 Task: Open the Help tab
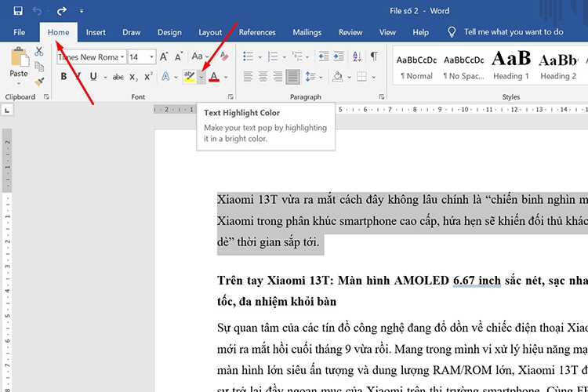click(421, 32)
